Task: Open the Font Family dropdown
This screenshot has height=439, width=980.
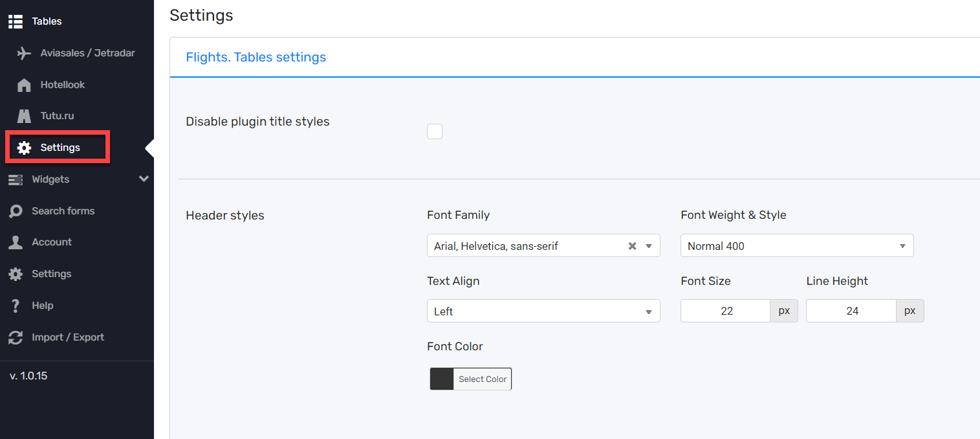Action: (x=543, y=246)
